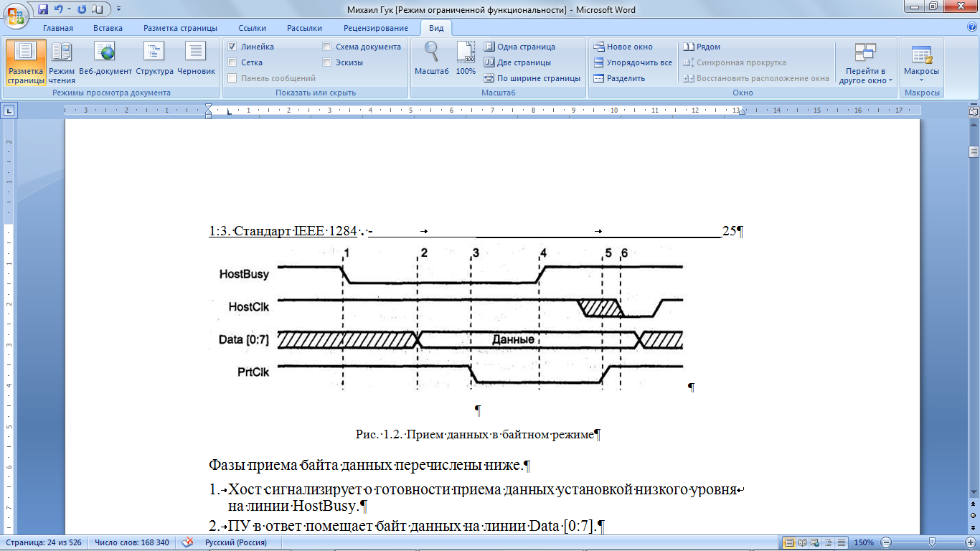
Task: Open the Рецензирование tab
Action: coord(375,28)
